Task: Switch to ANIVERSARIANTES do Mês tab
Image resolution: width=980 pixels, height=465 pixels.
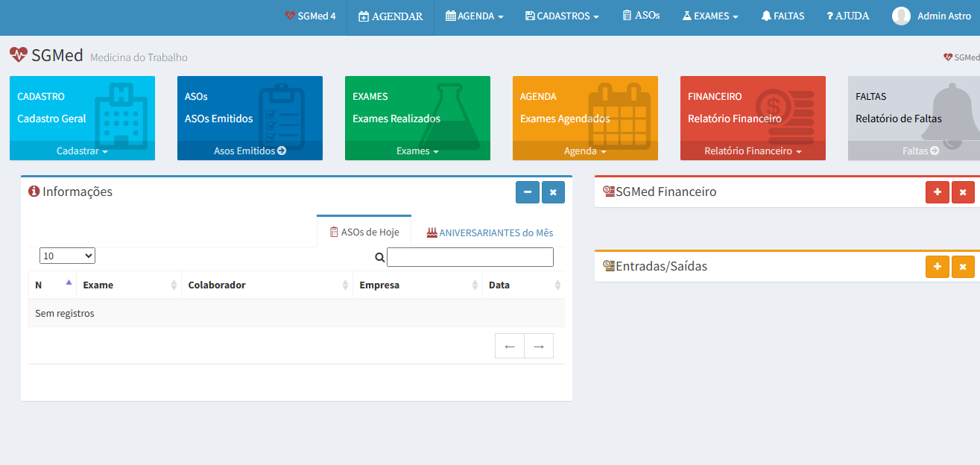Action: tap(490, 232)
